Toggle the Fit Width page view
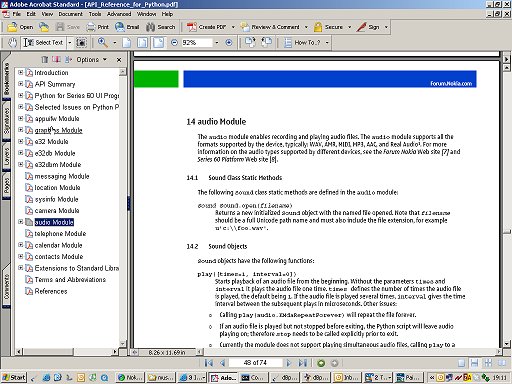The width and height of the screenshot is (512, 384). (158, 43)
